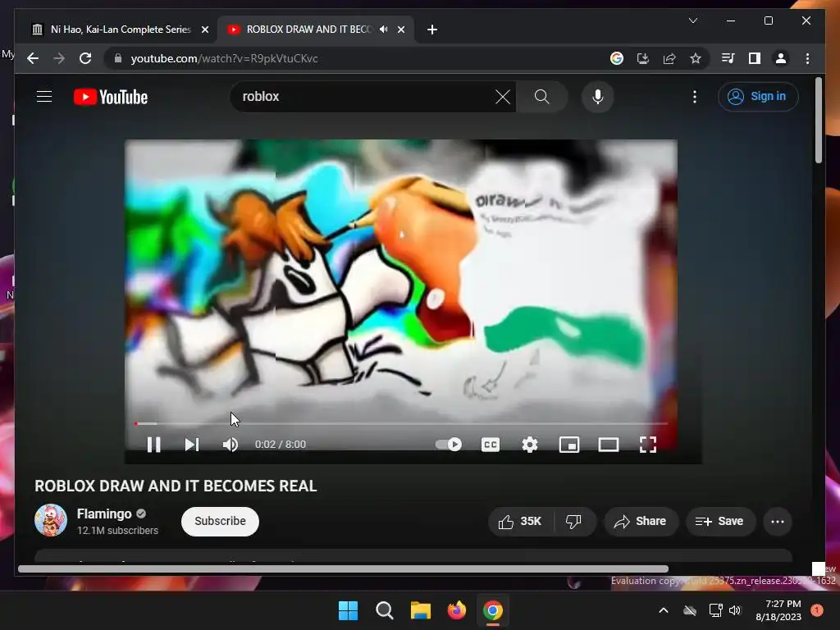Viewport: 840px width, 630px height.
Task: Toggle the autoplay switch
Action: (x=449, y=444)
